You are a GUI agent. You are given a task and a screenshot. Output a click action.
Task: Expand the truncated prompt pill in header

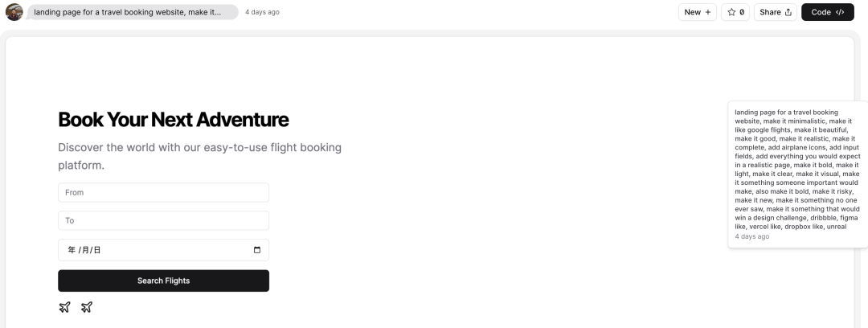pos(133,12)
